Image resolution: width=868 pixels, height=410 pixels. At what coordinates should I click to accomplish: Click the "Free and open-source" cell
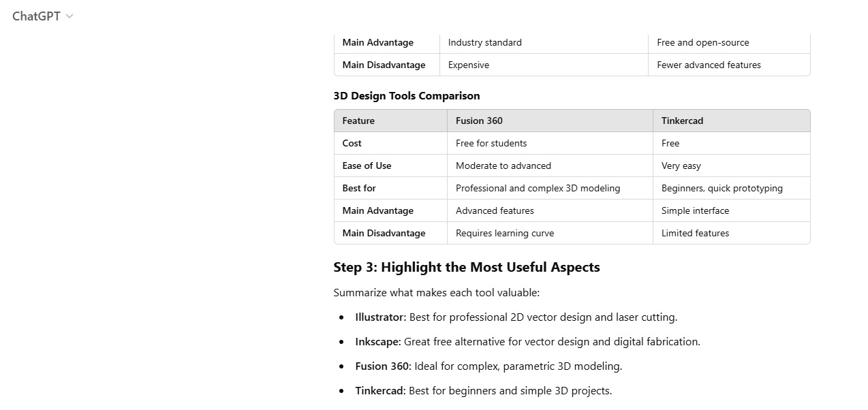[x=703, y=42]
